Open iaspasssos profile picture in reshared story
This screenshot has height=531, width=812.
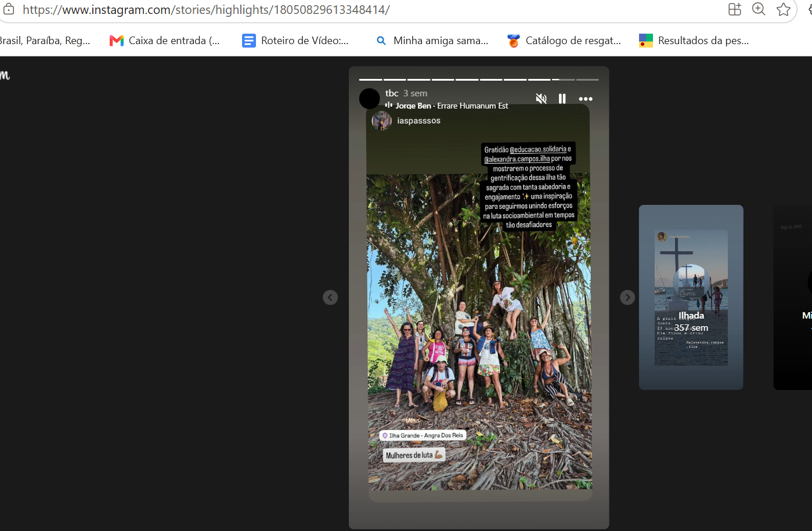point(381,121)
